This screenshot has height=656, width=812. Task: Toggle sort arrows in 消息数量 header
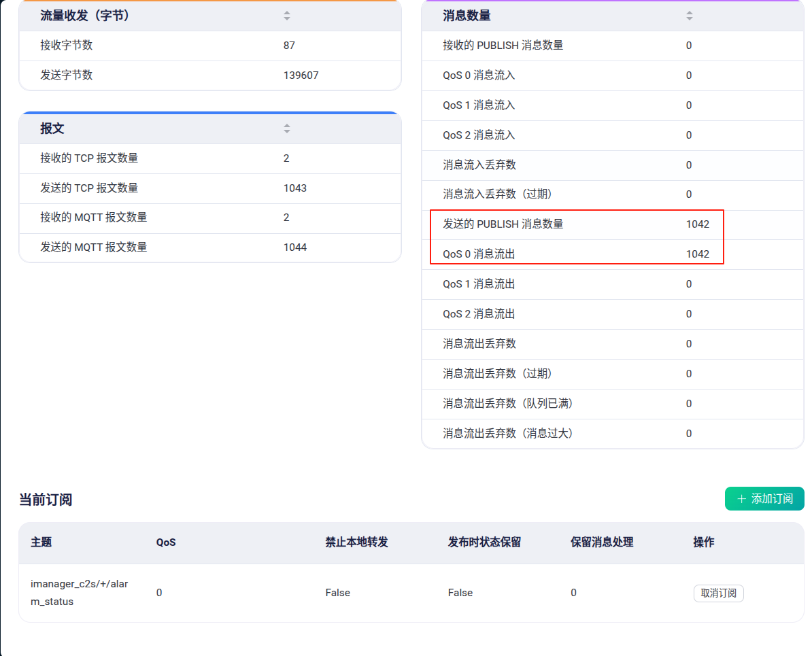tap(689, 16)
